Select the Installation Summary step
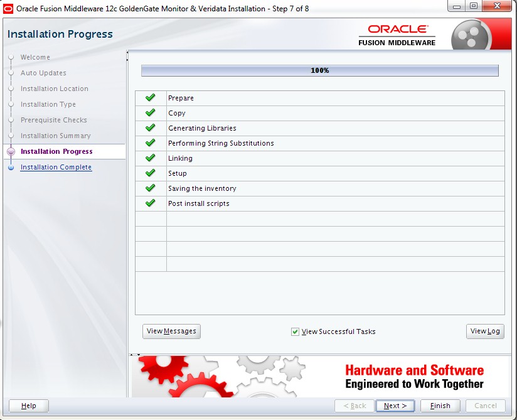The width and height of the screenshot is (517, 420). click(55, 136)
